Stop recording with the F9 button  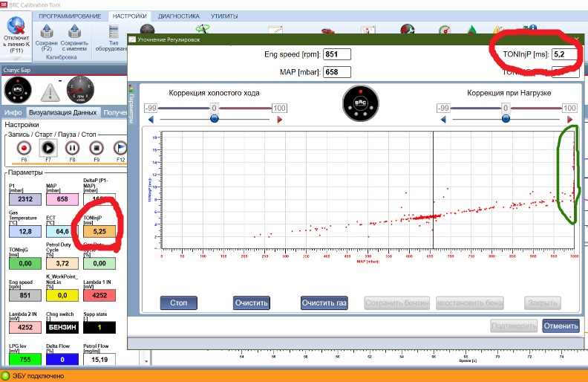point(97,147)
